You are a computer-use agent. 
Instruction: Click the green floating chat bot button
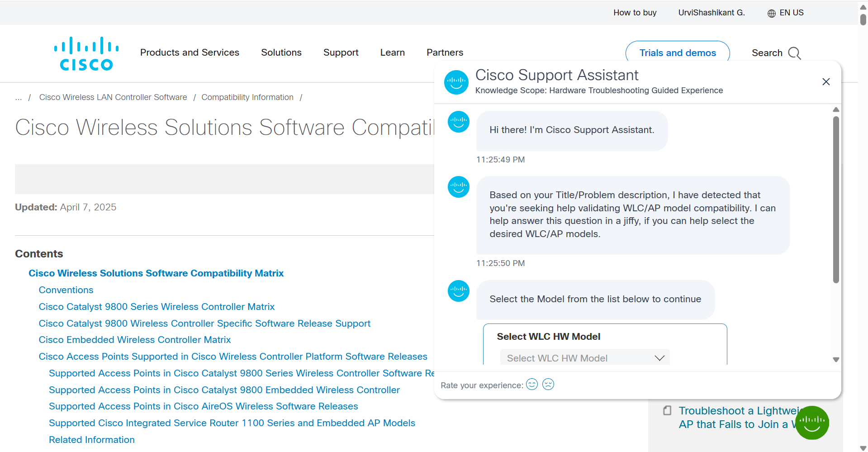pos(812,423)
